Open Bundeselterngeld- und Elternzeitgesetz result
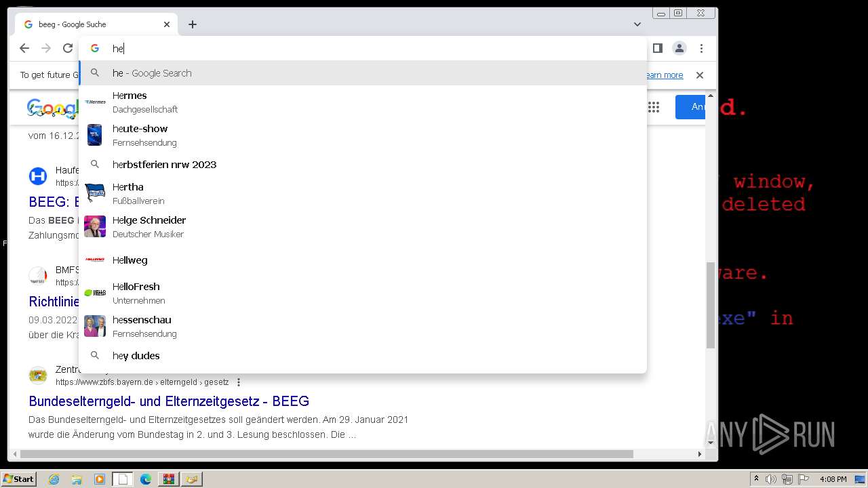 point(169,401)
